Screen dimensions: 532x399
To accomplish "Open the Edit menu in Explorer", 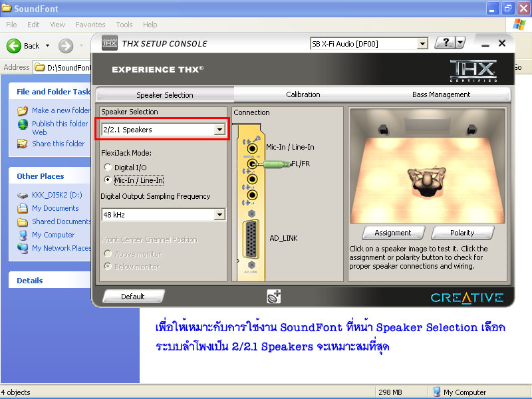I will pos(33,25).
